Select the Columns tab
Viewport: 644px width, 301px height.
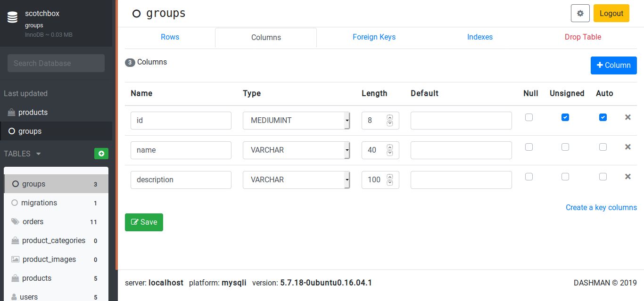coord(266,38)
